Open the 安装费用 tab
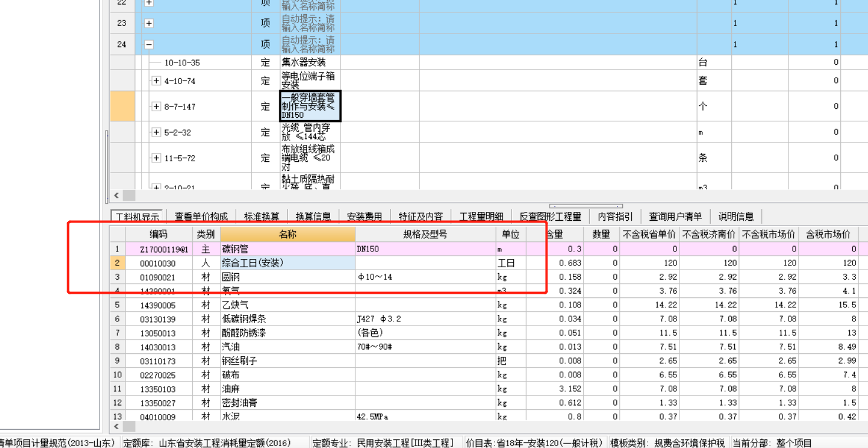This screenshot has width=868, height=448. [x=364, y=217]
